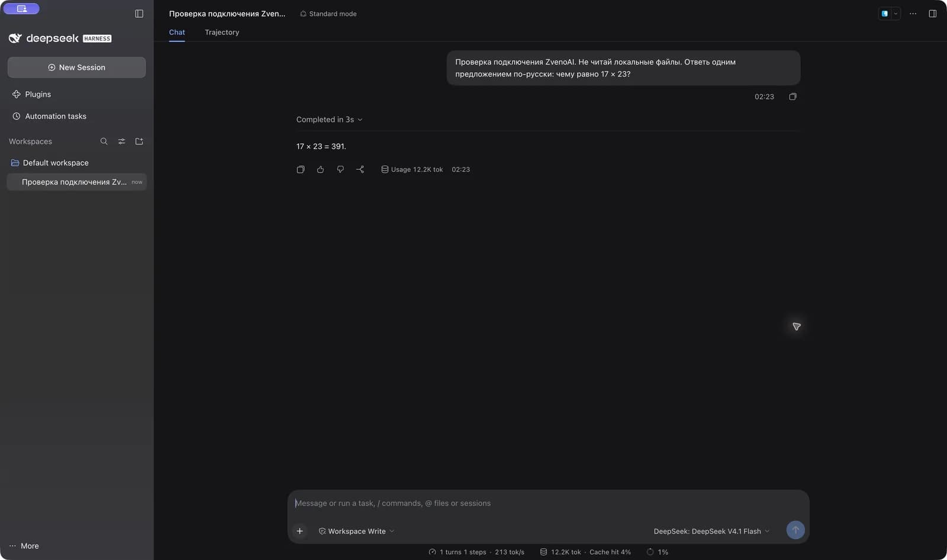Screen dimensions: 947x560
Task: Give thumbs down to the response
Action: coord(340,169)
